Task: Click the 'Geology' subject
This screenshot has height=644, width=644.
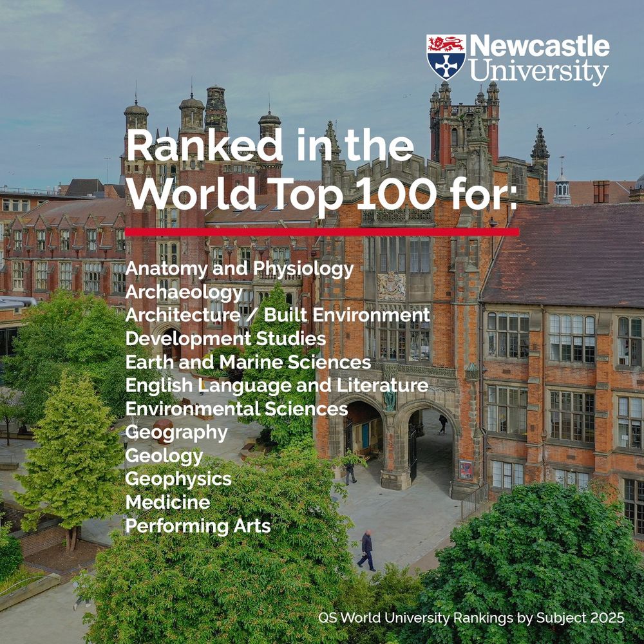Action: pyautogui.click(x=164, y=457)
